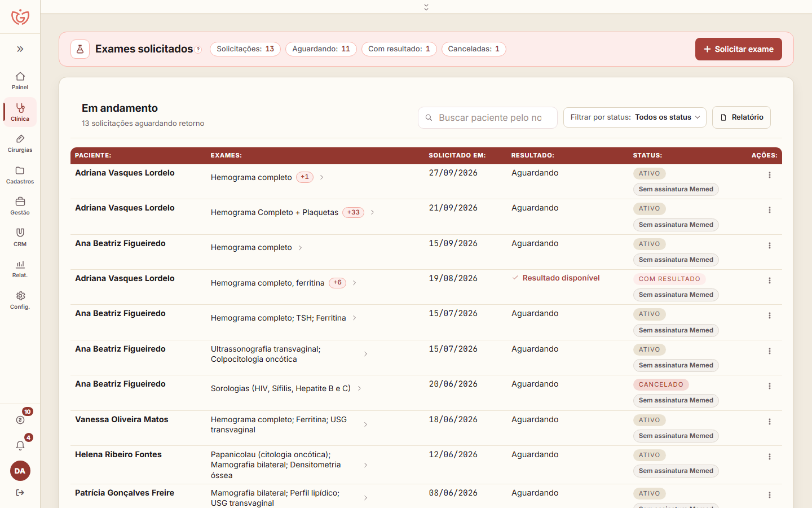Open the notifications bell
The width and height of the screenshot is (812, 508).
click(x=20, y=445)
